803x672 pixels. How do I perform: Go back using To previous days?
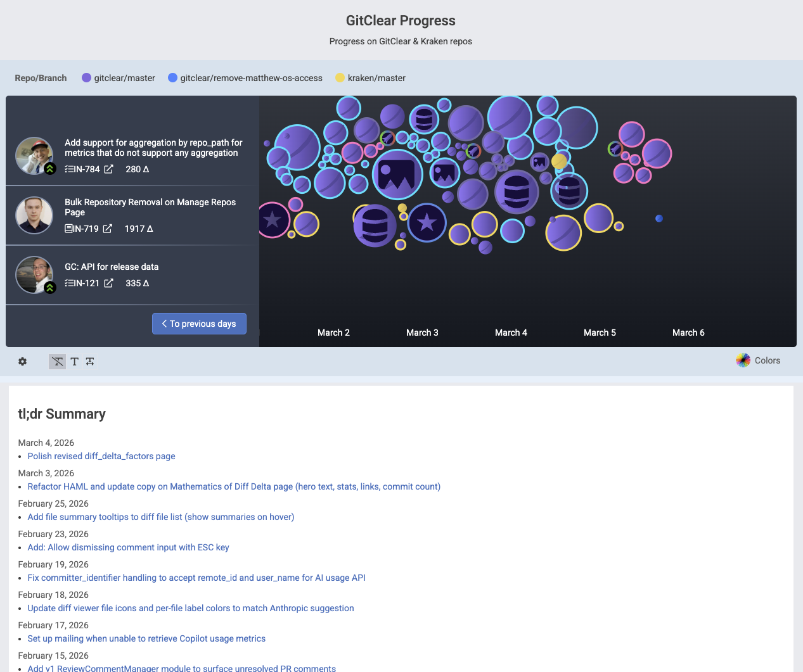tap(199, 324)
